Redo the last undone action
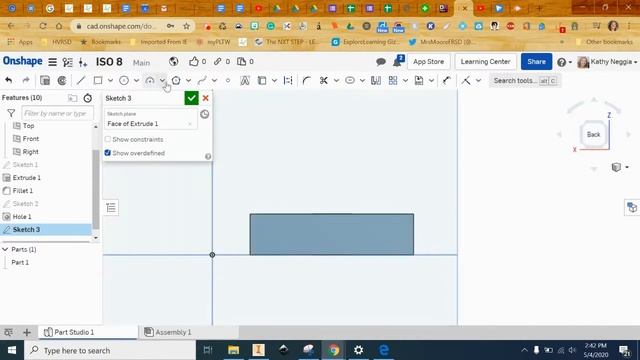This screenshot has height=360, width=640. point(26,80)
